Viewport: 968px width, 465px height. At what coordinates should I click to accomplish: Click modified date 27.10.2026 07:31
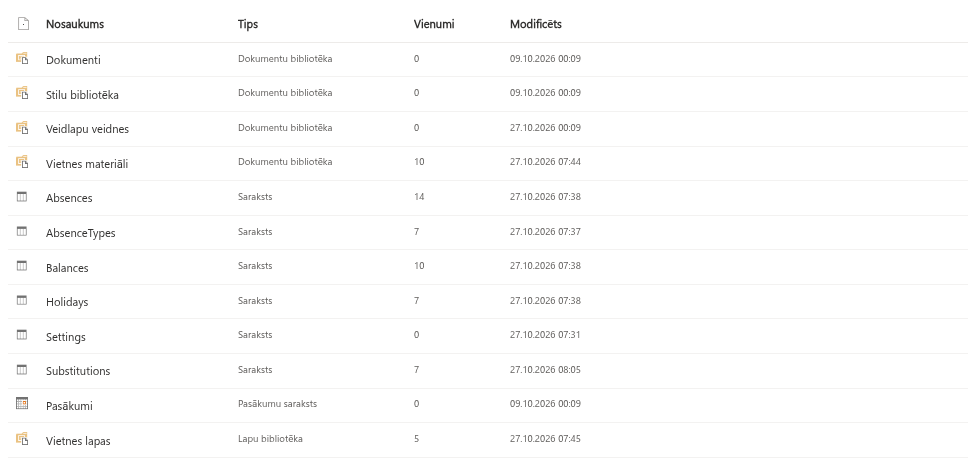545,335
